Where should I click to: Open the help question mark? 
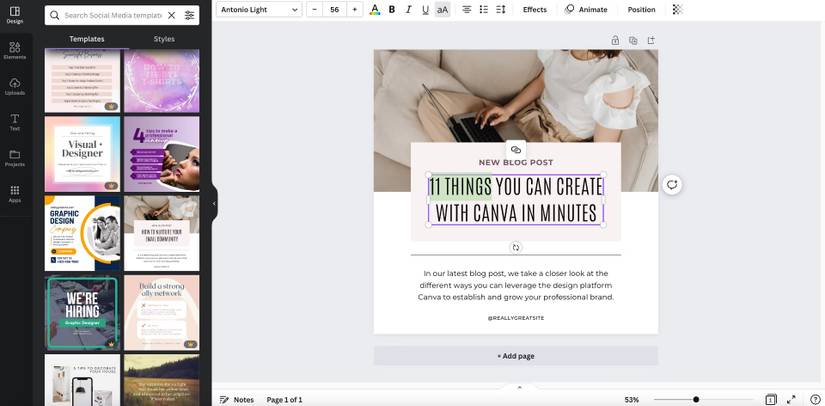[815, 400]
